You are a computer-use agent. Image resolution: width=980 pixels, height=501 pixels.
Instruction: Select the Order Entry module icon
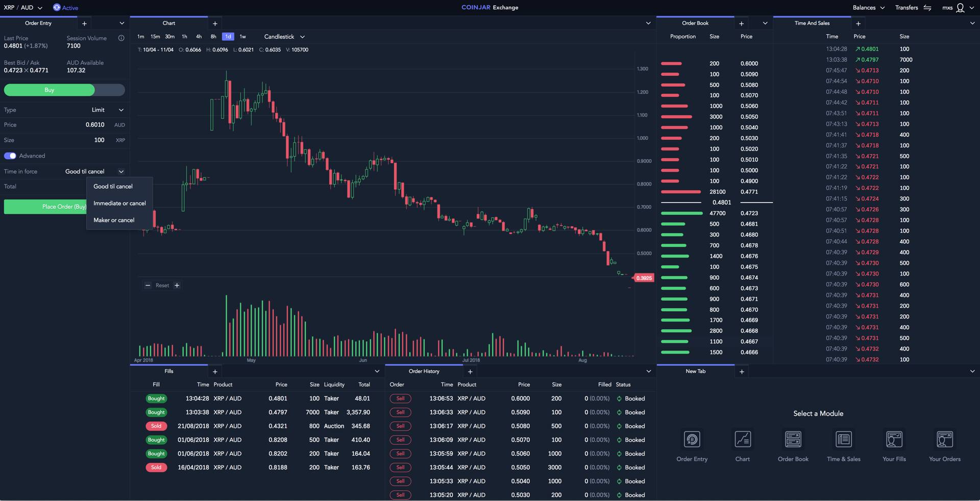[692, 439]
